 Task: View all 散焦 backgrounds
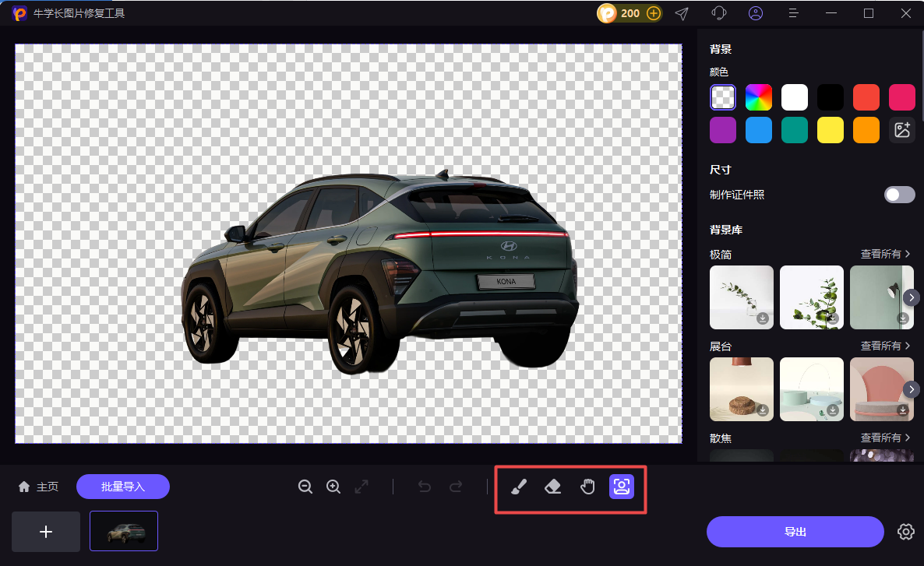885,438
